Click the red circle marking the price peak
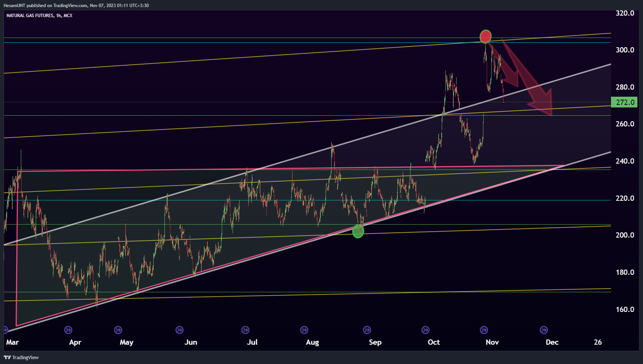The image size is (643, 364). click(x=486, y=36)
